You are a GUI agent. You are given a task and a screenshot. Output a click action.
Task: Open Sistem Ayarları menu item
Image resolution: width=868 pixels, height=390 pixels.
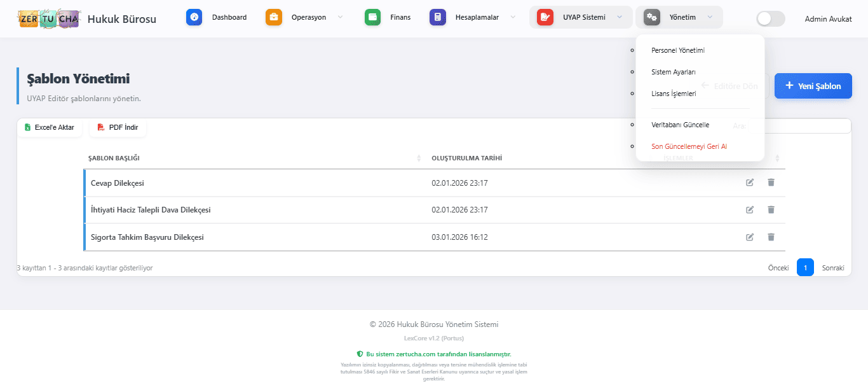coord(674,72)
